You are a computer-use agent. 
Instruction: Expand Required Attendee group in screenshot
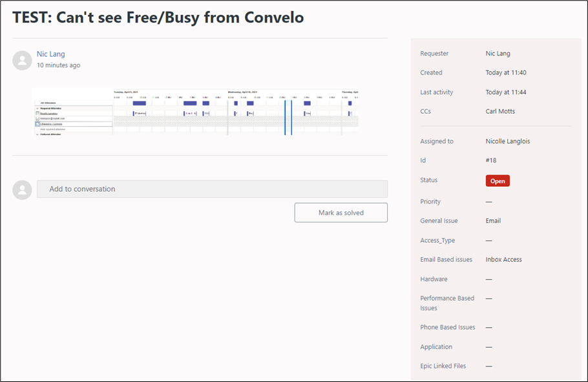tap(37, 108)
